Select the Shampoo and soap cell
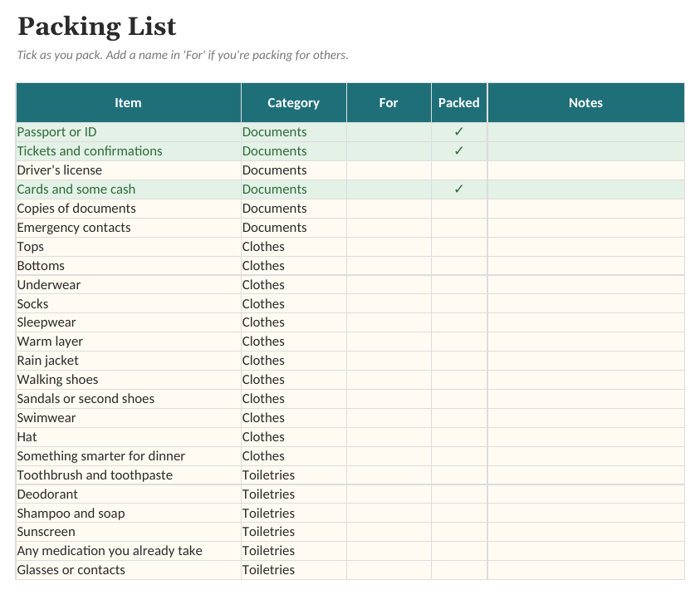 pyautogui.click(x=129, y=514)
